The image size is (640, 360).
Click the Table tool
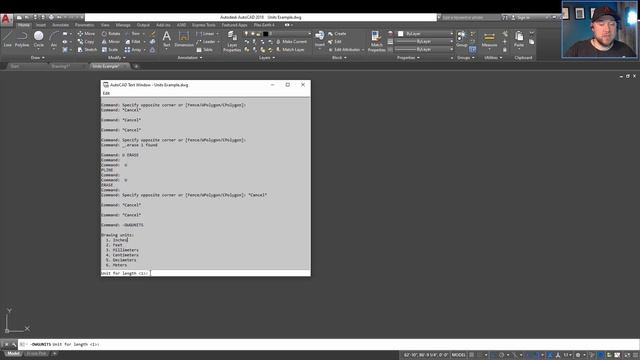click(205, 50)
